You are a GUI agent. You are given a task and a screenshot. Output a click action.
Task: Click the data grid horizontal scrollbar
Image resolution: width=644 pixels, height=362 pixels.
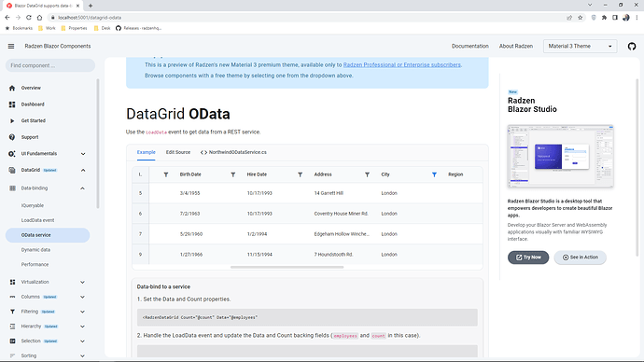click(x=287, y=267)
